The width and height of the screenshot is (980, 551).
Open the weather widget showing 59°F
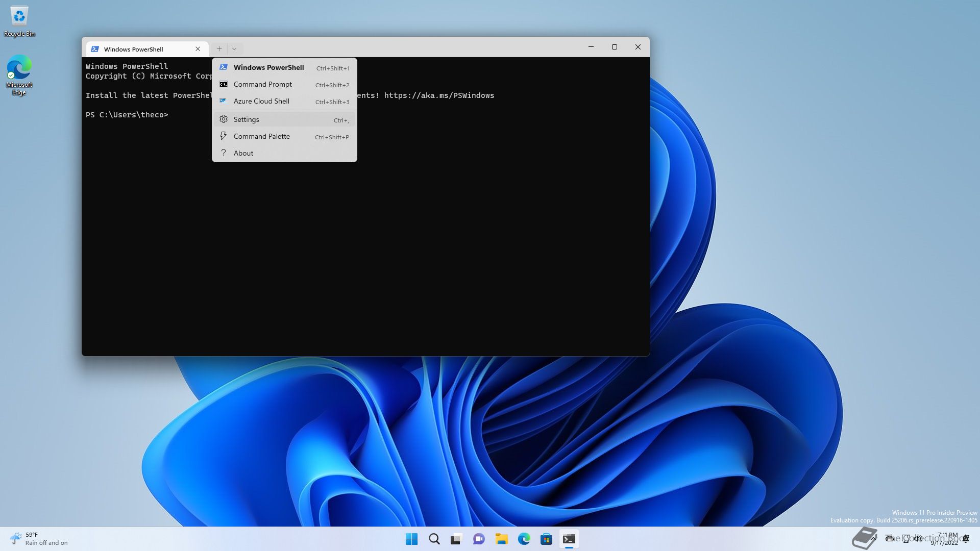pyautogui.click(x=39, y=539)
